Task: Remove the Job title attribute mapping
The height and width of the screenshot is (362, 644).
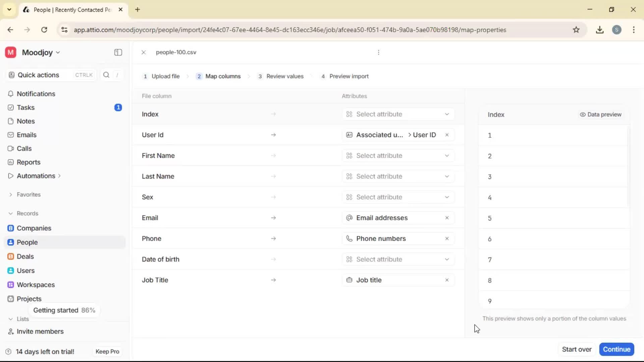Action: (x=447, y=280)
